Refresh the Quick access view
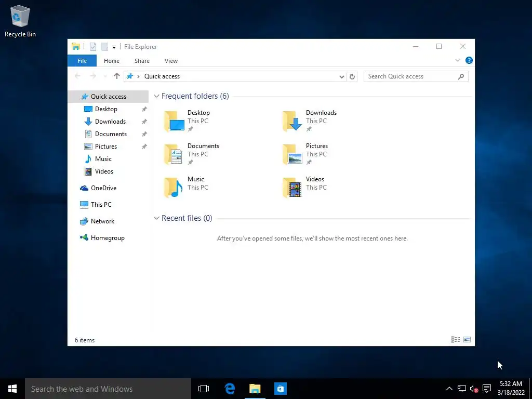Screen dimensions: 532x399 click(x=352, y=77)
